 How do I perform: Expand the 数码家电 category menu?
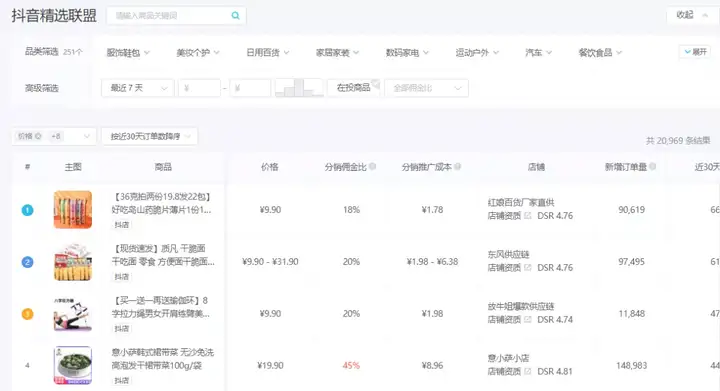[x=407, y=53]
